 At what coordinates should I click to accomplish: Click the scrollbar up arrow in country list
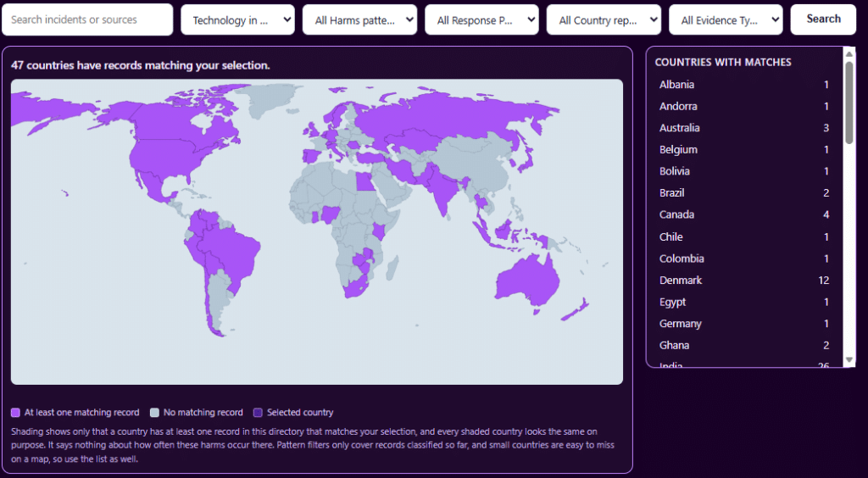tap(849, 53)
